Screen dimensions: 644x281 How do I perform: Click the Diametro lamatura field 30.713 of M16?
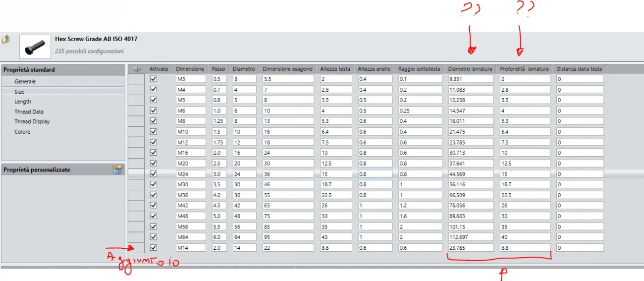point(471,153)
